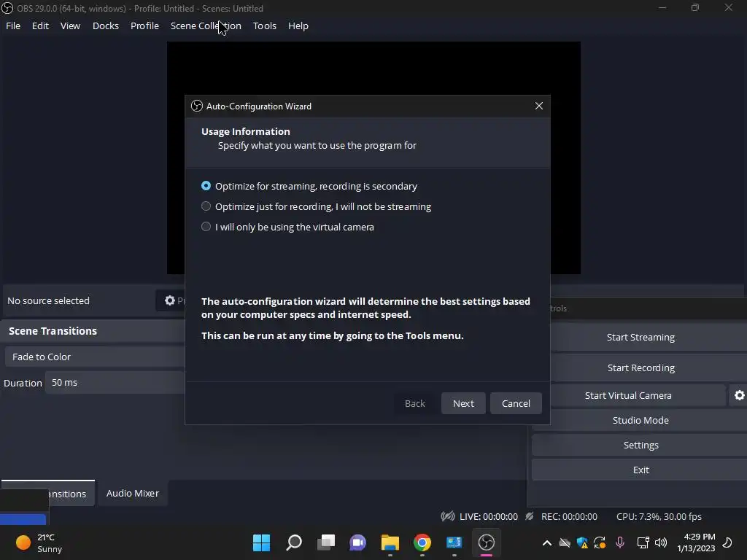The image size is (747, 560).
Task: Click the microphone tray icon
Action: [620, 542]
